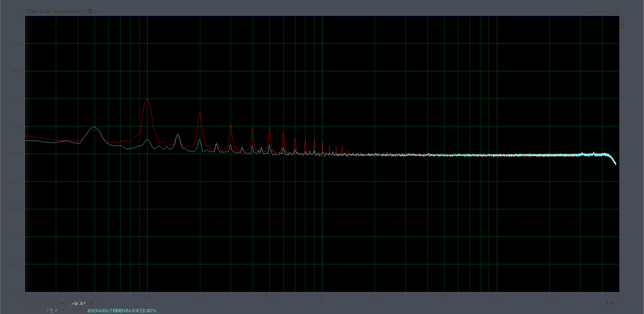Click the '50k' frequency axis label
The width and height of the screenshot is (644, 314).
tap(619, 298)
